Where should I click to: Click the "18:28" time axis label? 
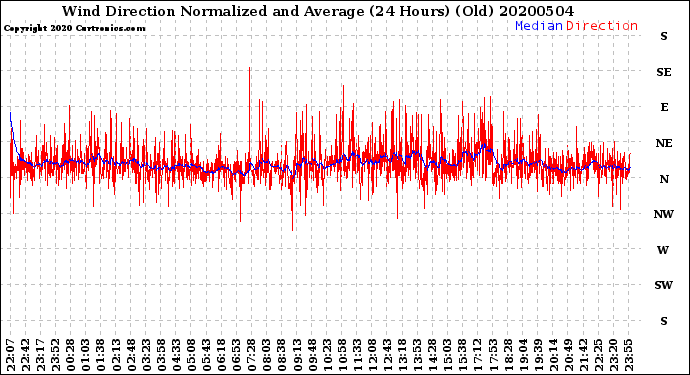pos(507,355)
